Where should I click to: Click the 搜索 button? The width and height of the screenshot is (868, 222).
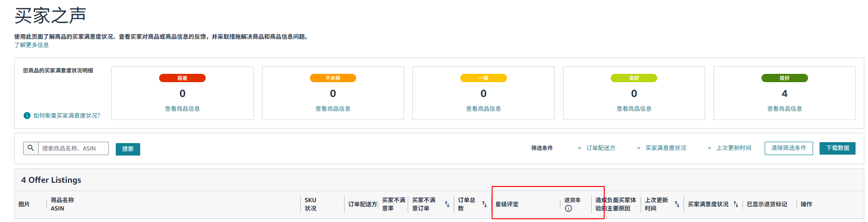click(128, 149)
